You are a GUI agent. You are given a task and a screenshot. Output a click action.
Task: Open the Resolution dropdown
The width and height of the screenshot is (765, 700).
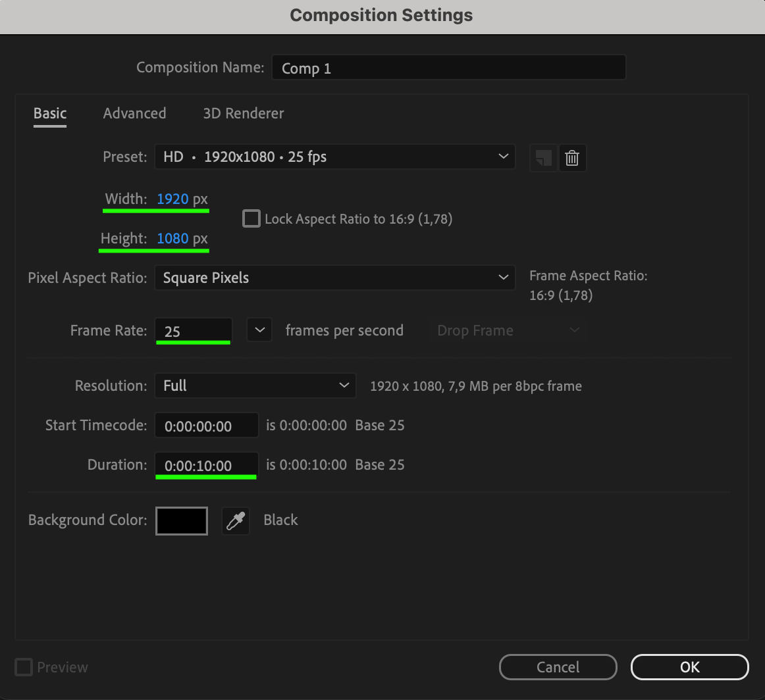255,386
